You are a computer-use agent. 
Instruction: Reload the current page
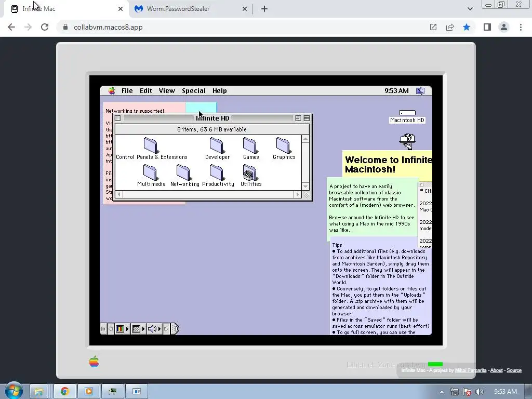pyautogui.click(x=45, y=27)
